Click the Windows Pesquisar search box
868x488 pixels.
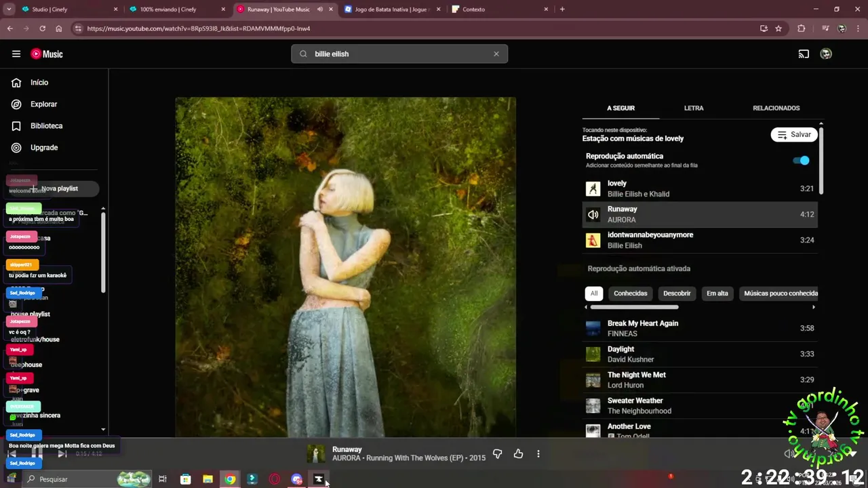(x=87, y=479)
